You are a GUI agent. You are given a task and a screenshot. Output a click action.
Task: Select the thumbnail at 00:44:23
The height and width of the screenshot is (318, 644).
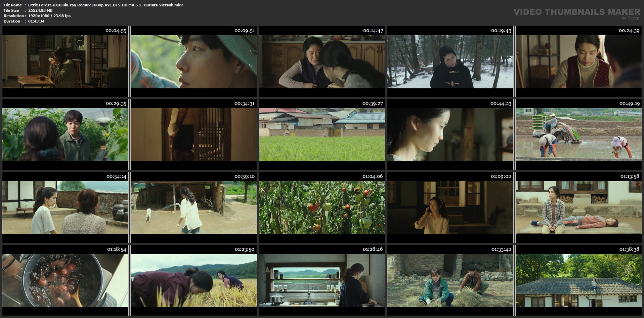(450, 134)
